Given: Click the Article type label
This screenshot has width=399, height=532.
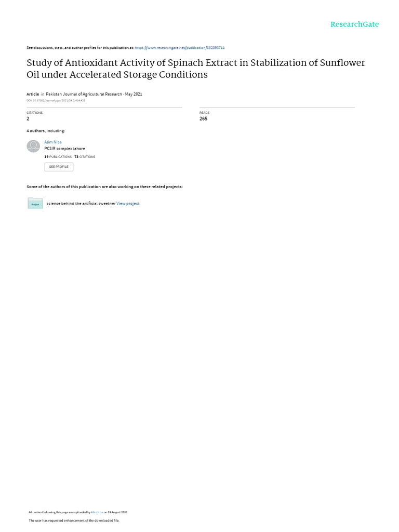Looking at the screenshot, I should (x=33, y=95).
